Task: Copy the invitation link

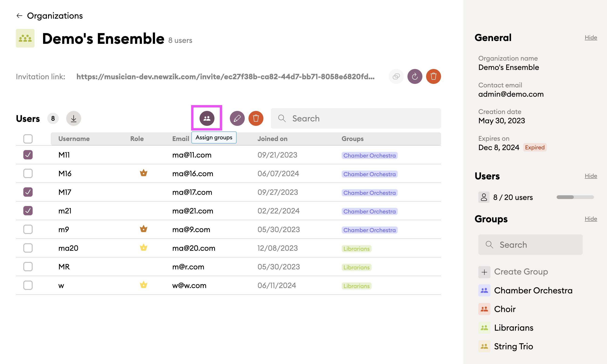Action: (x=396, y=76)
